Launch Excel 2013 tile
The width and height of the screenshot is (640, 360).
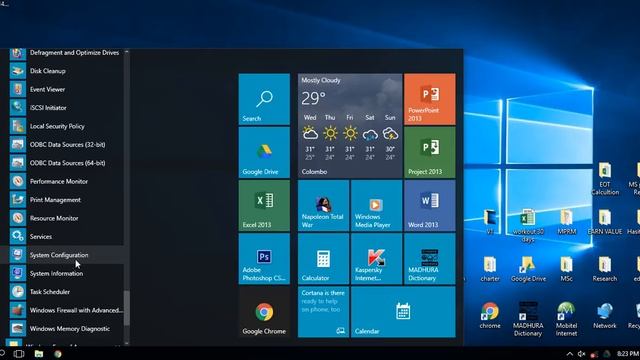click(x=264, y=205)
